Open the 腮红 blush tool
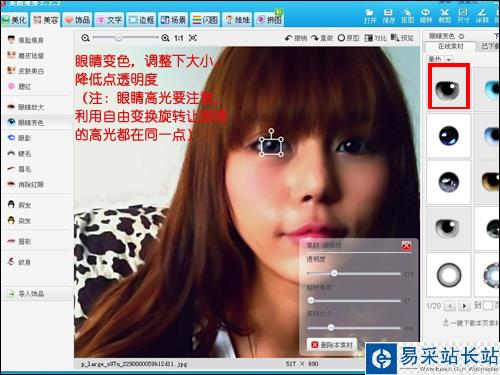This screenshot has width=500, height=375. [19, 86]
